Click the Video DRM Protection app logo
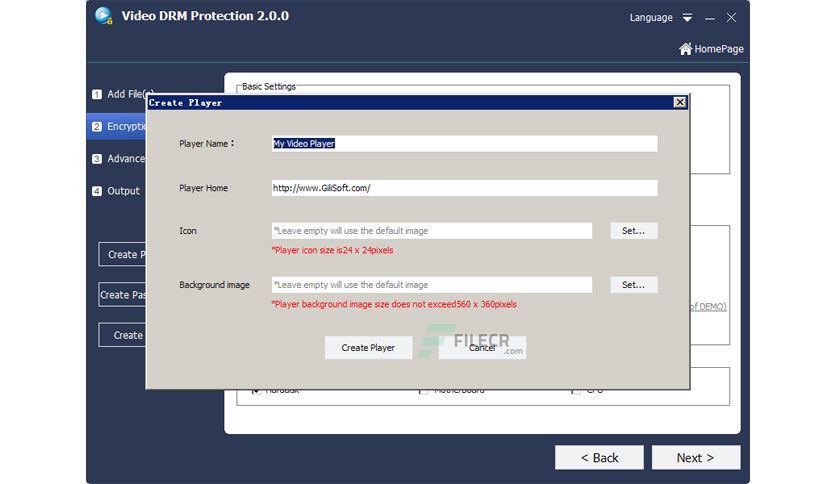This screenshot has width=836, height=484. click(104, 15)
